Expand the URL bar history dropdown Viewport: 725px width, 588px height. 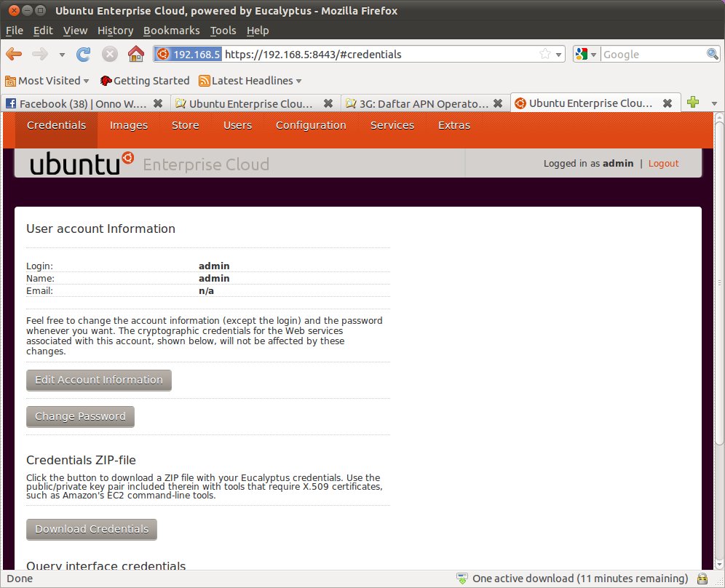tap(558, 55)
